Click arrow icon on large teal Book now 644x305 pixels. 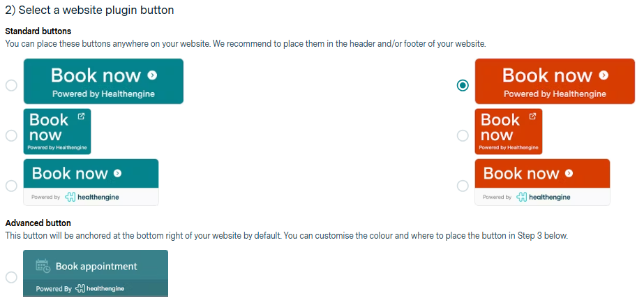(152, 75)
